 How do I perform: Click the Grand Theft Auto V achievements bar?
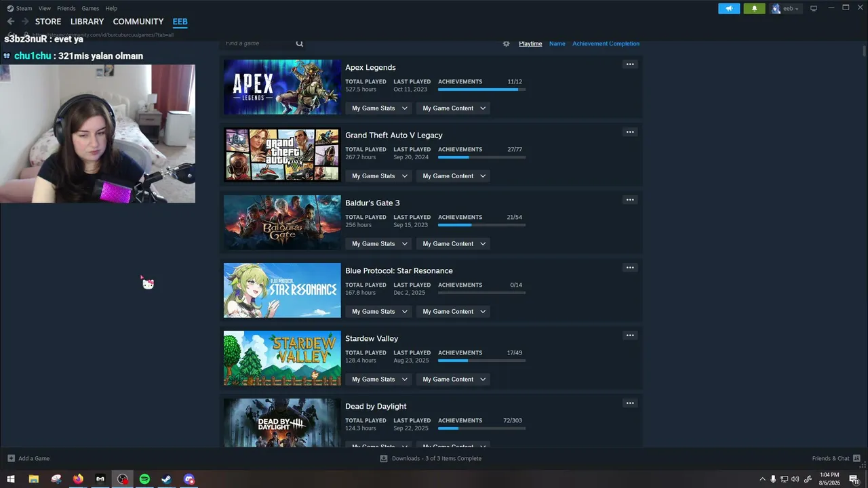tap(481, 157)
